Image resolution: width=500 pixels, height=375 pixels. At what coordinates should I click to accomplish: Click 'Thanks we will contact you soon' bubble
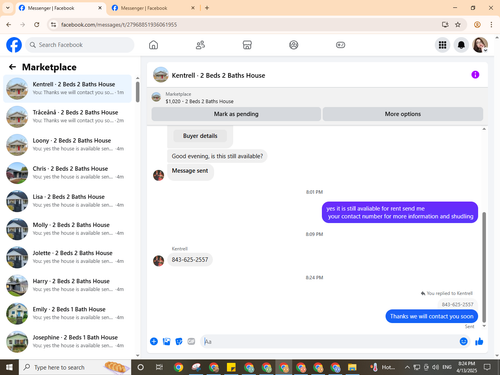tap(432, 316)
